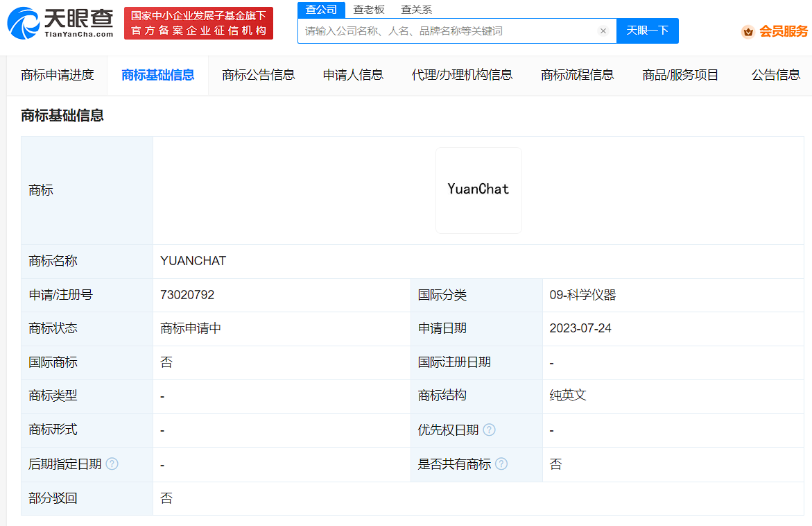Image resolution: width=812 pixels, height=526 pixels.
Task: Clear the search box with the X icon
Action: [x=603, y=31]
